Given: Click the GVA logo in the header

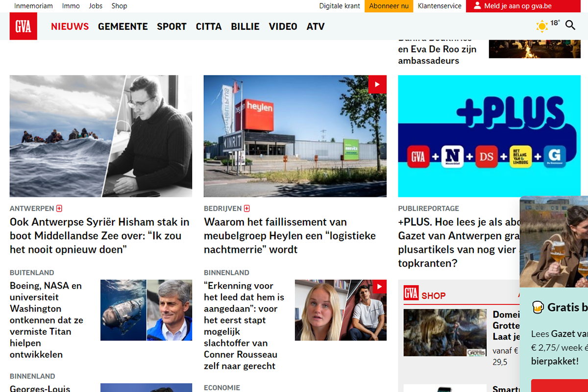Looking at the screenshot, I should tap(24, 26).
